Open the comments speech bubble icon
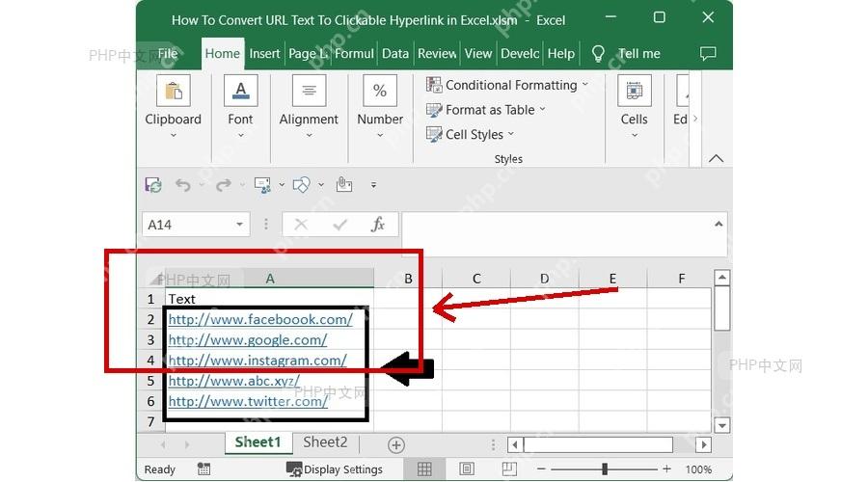 708,54
